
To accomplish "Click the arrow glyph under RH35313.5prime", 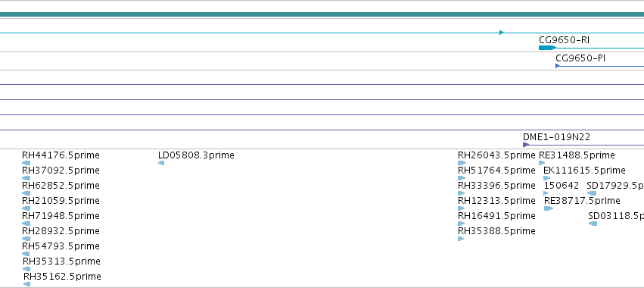I will pos(26,269).
